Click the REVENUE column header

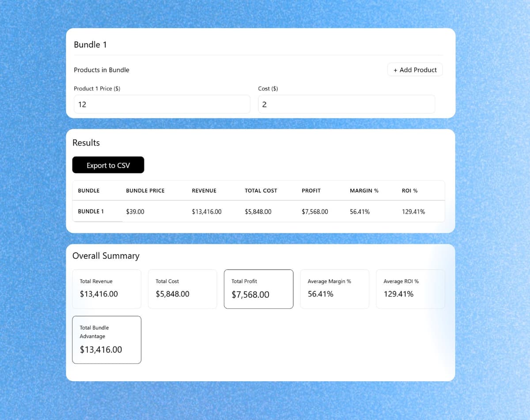pyautogui.click(x=204, y=191)
